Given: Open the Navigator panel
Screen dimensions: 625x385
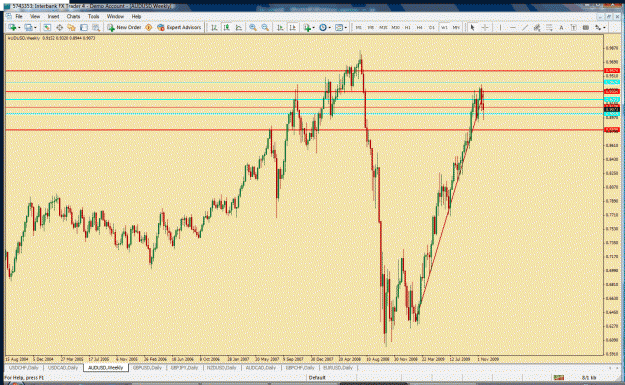Looking at the screenshot, I should click(71, 28).
